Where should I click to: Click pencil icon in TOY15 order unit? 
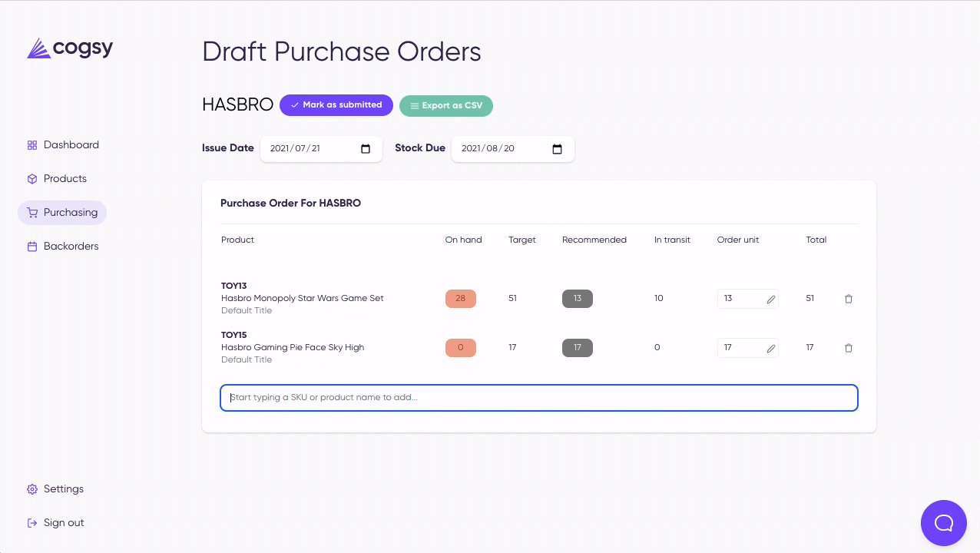[x=771, y=349]
